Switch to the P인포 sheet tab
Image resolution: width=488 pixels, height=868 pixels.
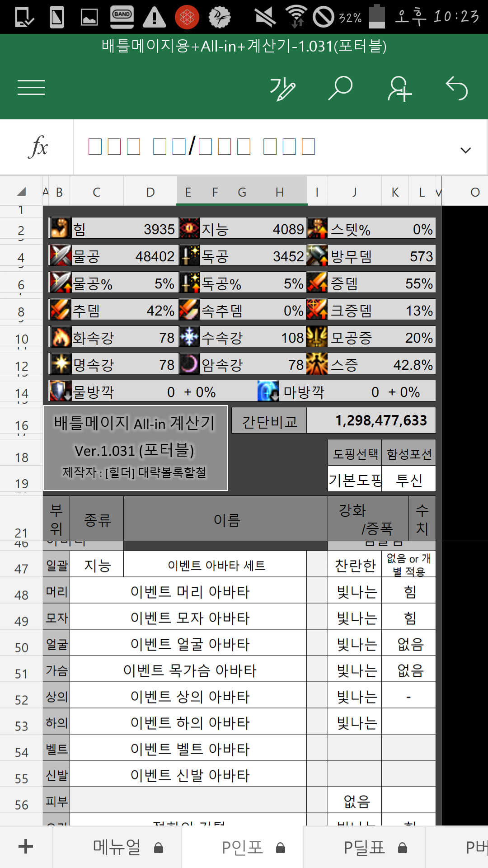243,847
